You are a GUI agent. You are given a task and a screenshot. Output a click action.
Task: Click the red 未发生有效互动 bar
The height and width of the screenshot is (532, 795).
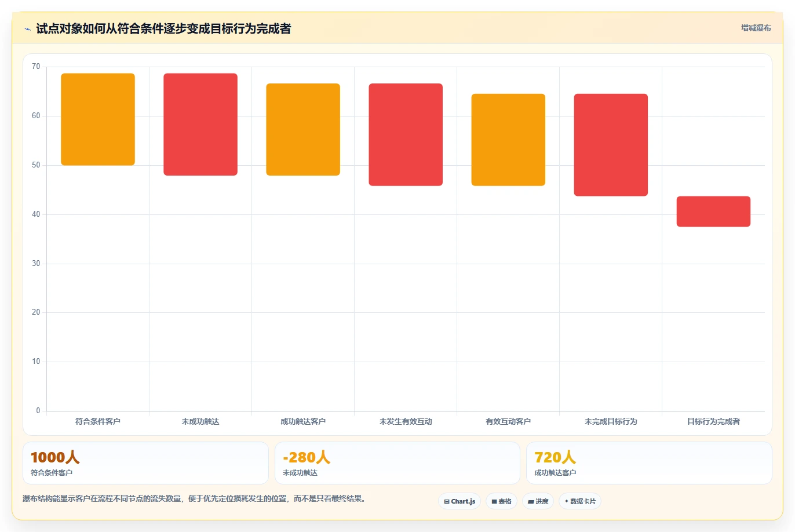coord(406,134)
